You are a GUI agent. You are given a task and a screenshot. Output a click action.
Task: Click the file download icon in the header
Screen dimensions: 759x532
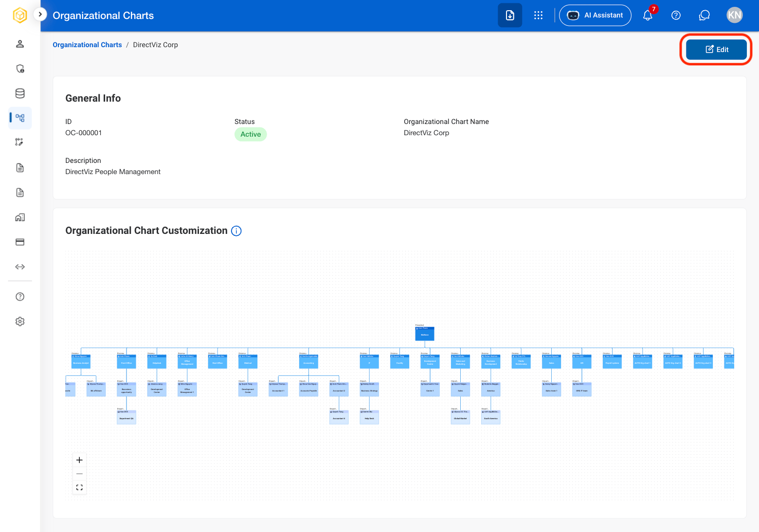510,15
